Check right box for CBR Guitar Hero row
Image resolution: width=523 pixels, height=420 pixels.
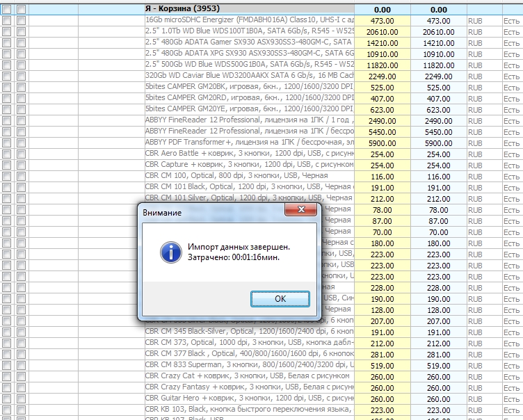21,399
